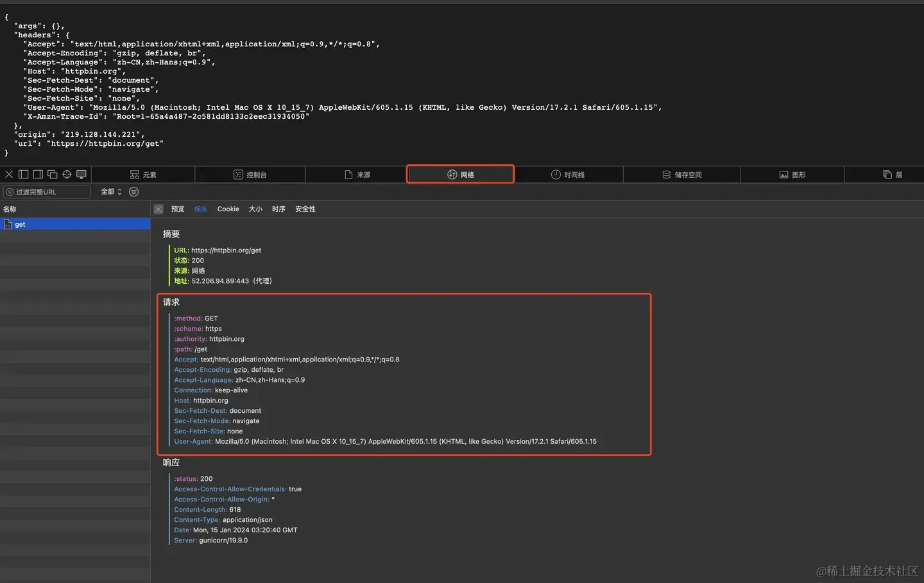Click the 响应 section heading
This screenshot has height=583, width=924.
pos(171,463)
